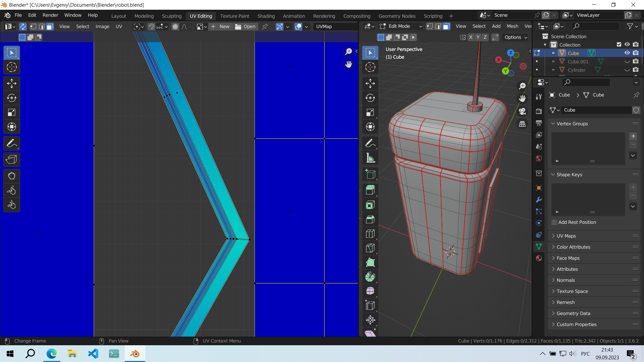
Task: Expand the UV Maps panel
Action: coord(566,236)
